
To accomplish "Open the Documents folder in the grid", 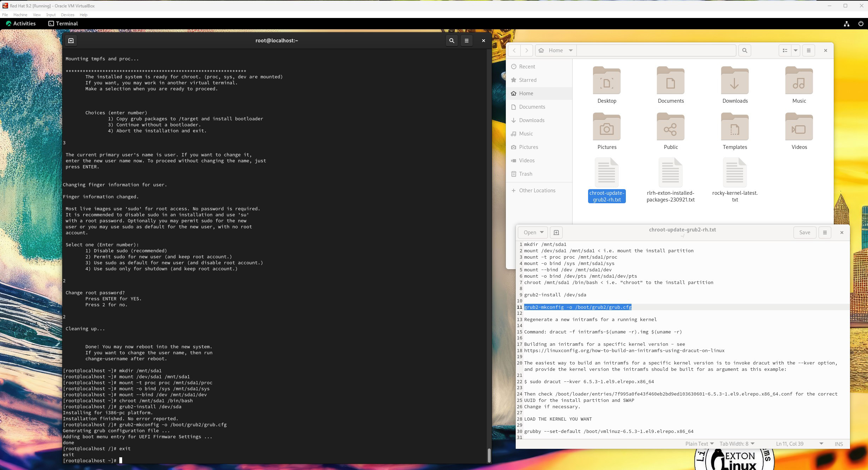I will tap(671, 85).
